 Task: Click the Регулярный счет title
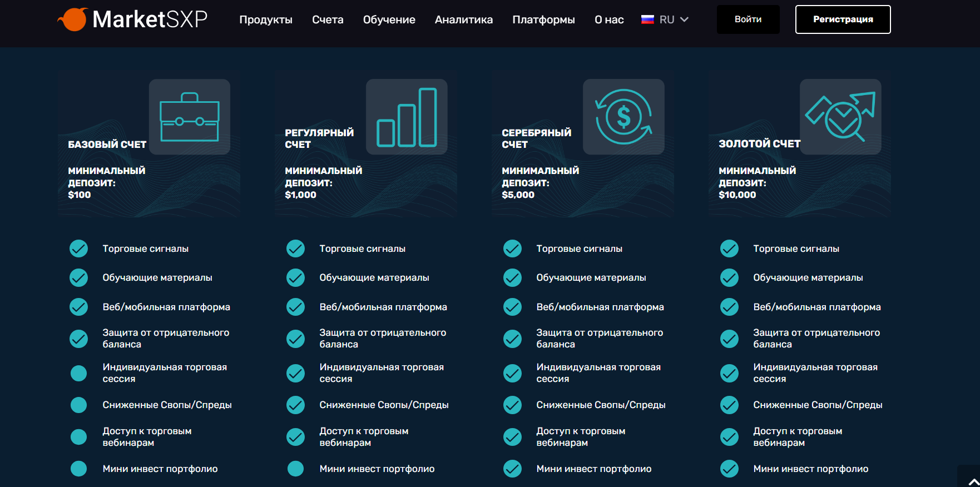[319, 138]
